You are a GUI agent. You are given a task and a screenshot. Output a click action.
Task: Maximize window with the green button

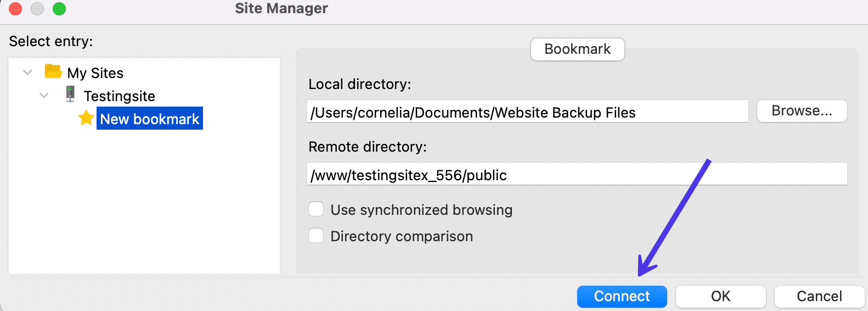click(59, 9)
